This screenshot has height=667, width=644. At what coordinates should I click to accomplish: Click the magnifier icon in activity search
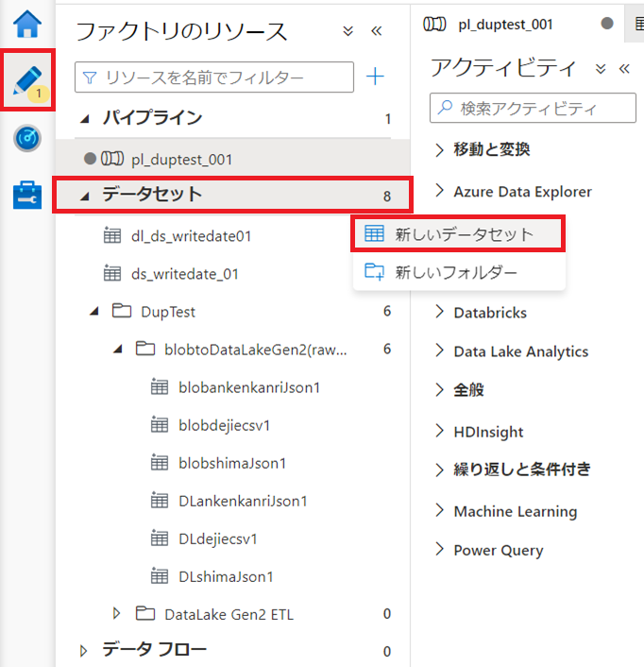pos(445,107)
